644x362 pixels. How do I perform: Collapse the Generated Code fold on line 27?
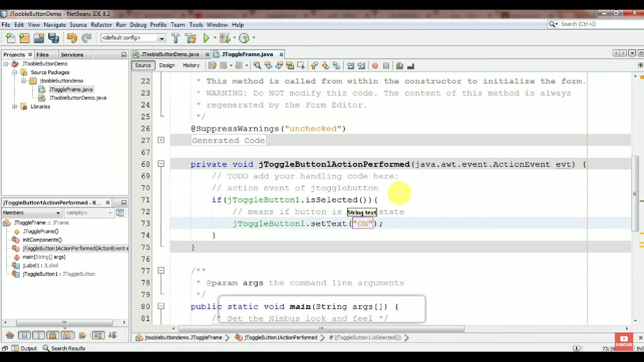(x=161, y=140)
